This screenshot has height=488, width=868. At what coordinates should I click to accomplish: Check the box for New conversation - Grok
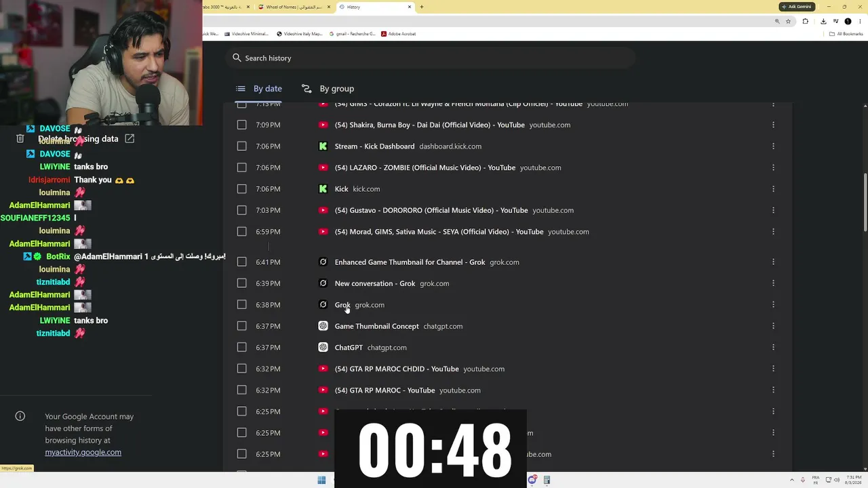coord(241,283)
